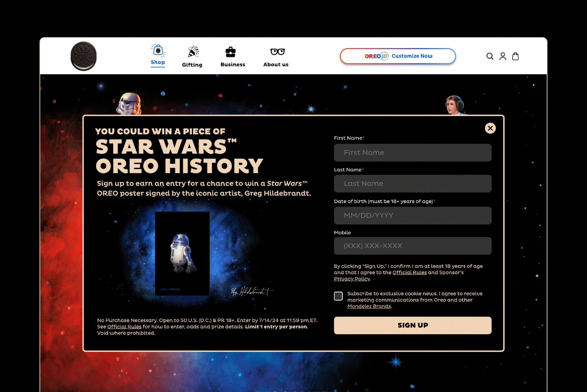Open the user account icon
The image size is (587, 392).
click(502, 56)
